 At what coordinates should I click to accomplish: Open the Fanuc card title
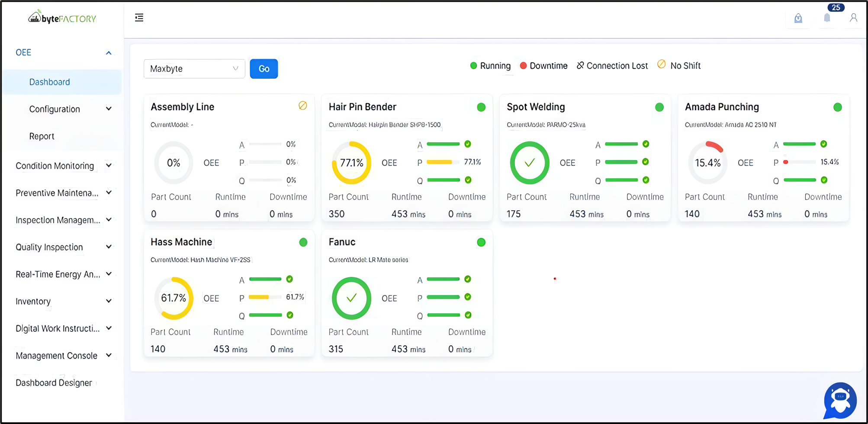(342, 242)
